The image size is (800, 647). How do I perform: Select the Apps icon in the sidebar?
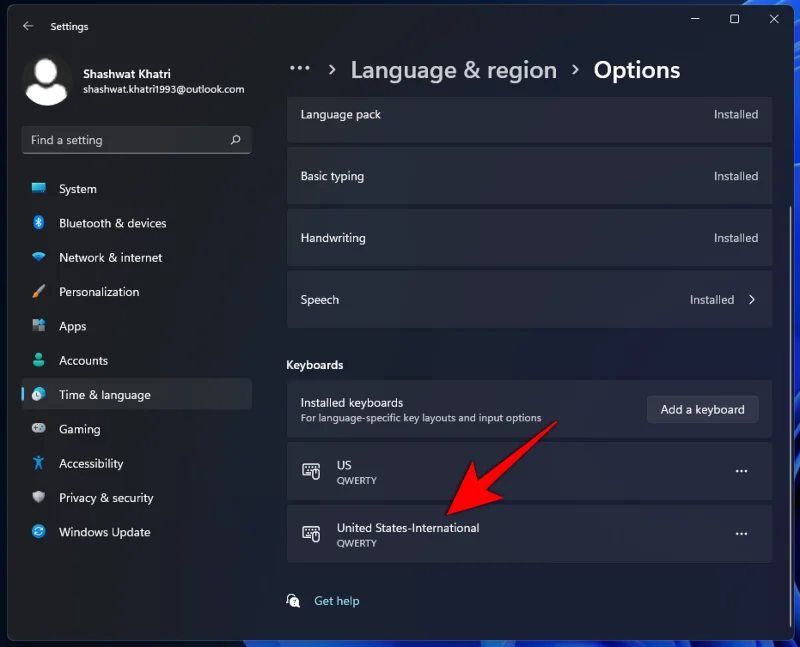click(40, 325)
